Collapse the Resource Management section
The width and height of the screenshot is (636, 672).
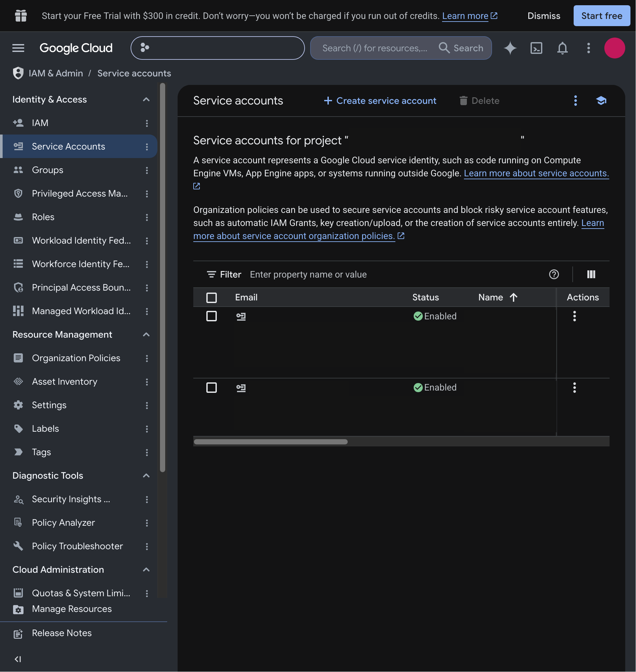[146, 335]
